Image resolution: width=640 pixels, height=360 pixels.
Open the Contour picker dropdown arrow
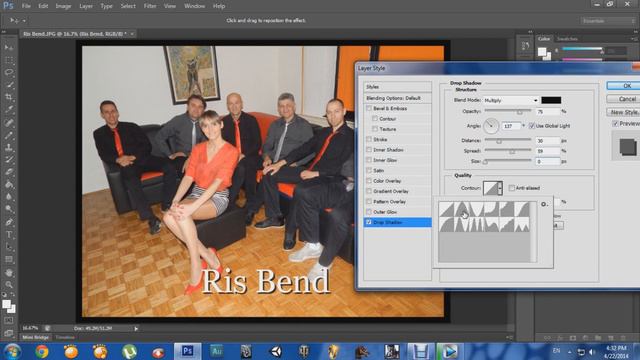point(500,188)
